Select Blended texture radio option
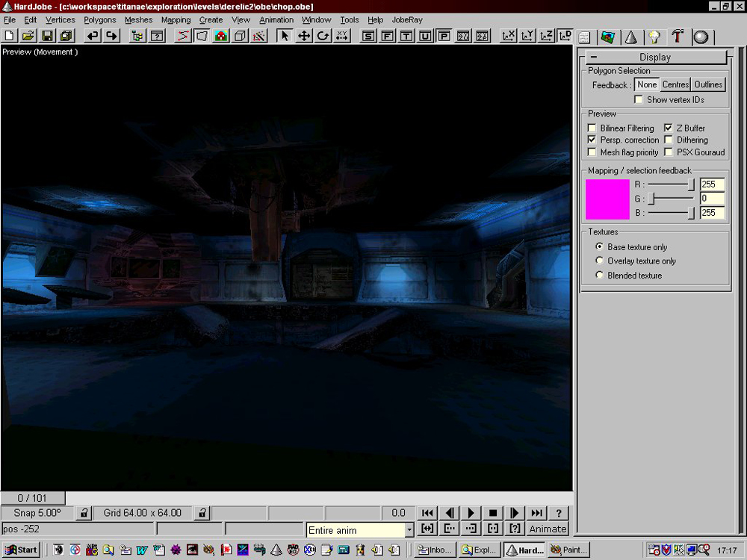The width and height of the screenshot is (747, 560). 599,276
